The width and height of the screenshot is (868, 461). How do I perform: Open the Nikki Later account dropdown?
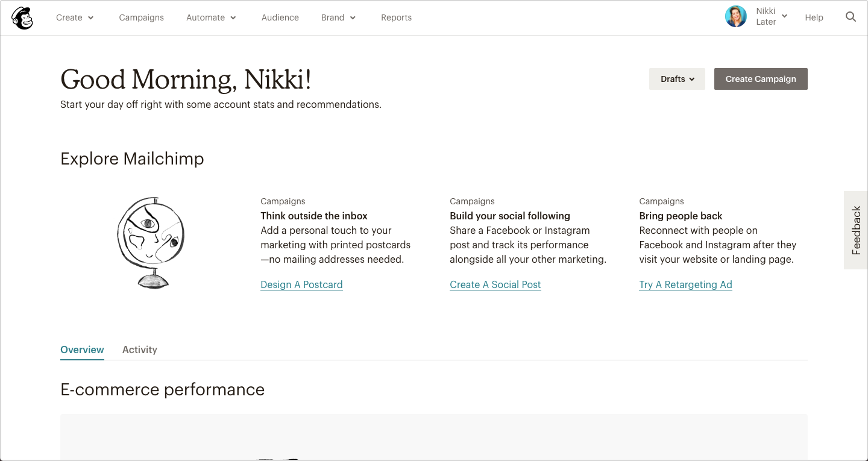coord(772,17)
